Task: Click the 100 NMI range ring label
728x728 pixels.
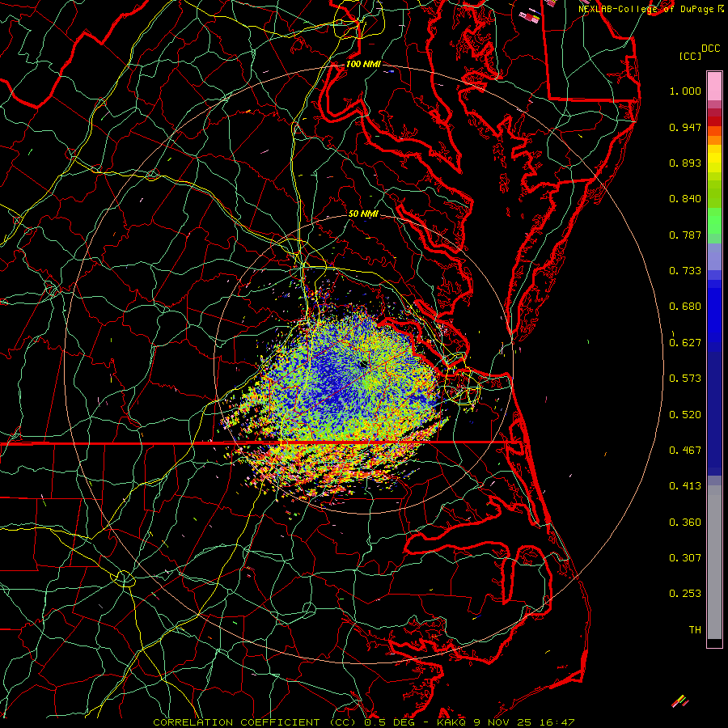Action: (x=363, y=64)
